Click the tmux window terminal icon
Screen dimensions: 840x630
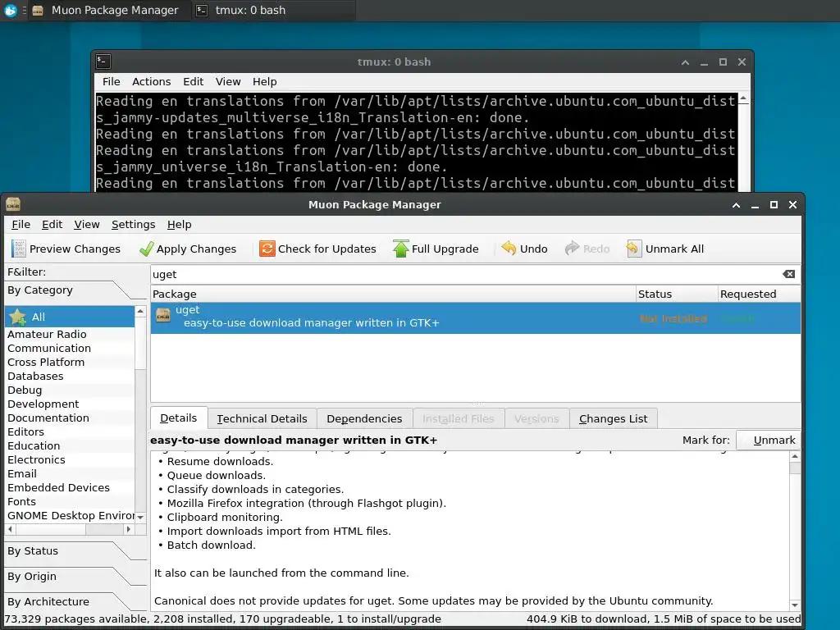pyautogui.click(x=103, y=62)
